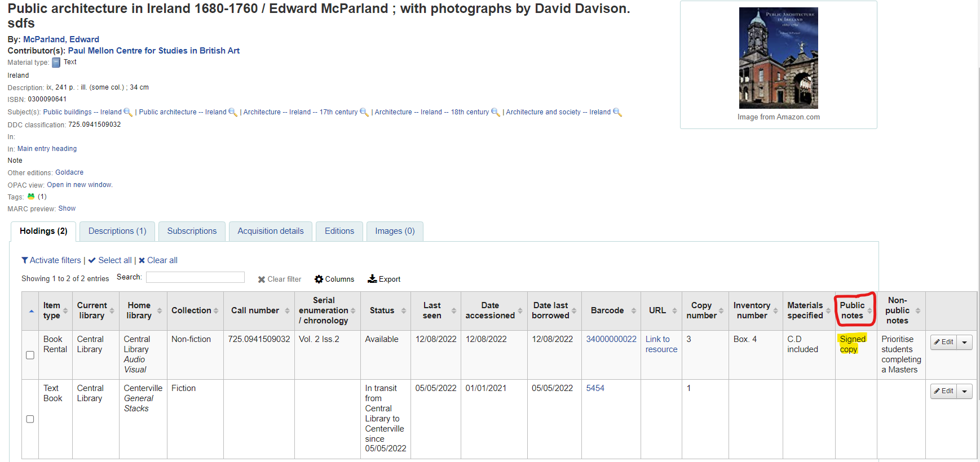980x462 pixels.
Task: Sort by Materials specified column arrows
Action: pos(828,310)
